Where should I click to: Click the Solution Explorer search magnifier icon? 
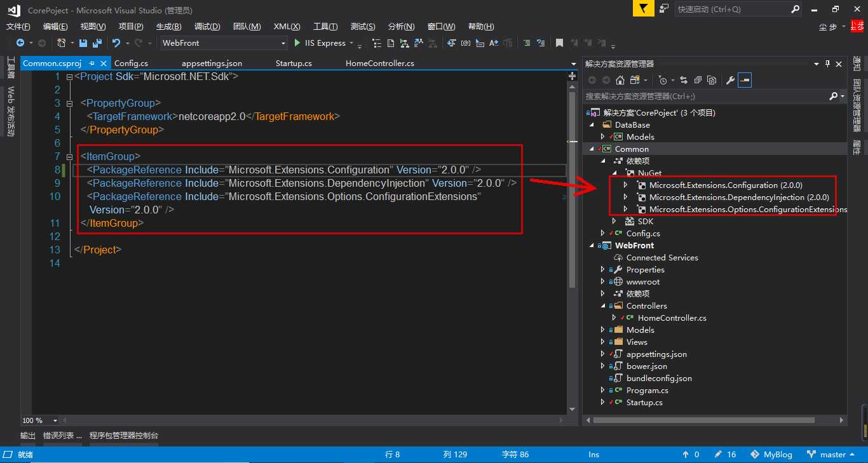[x=834, y=97]
